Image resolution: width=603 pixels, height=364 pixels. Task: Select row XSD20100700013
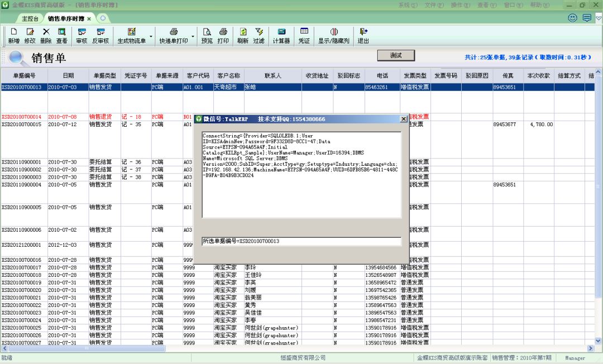tap(298, 87)
